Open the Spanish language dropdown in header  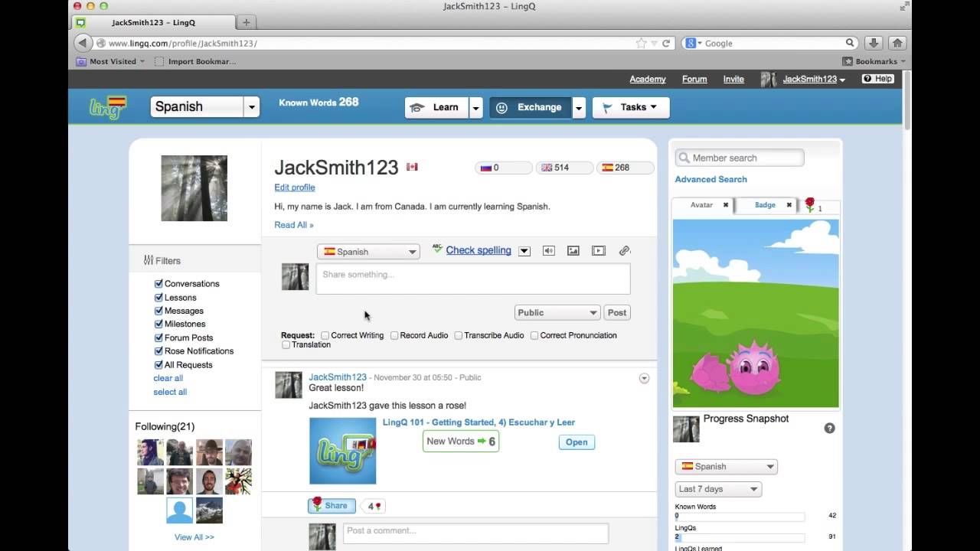251,107
